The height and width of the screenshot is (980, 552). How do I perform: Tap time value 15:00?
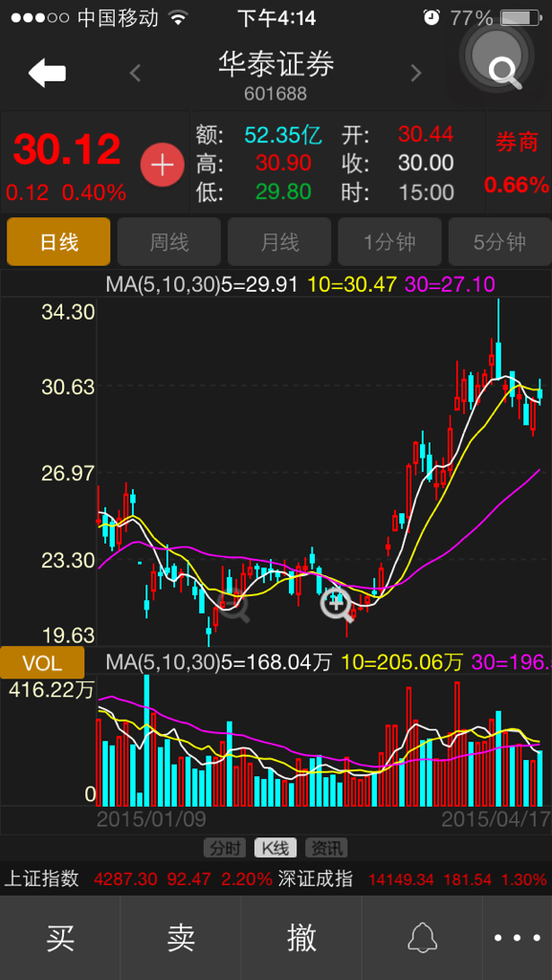[x=427, y=191]
